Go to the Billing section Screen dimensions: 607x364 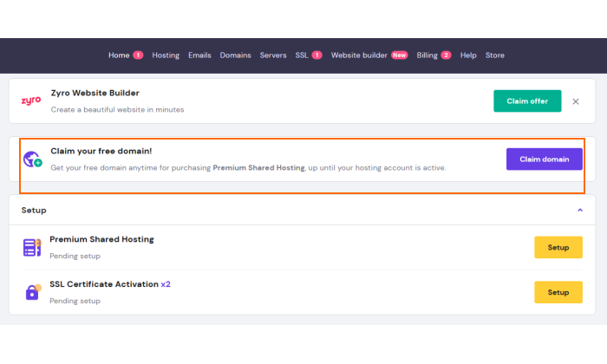point(427,55)
